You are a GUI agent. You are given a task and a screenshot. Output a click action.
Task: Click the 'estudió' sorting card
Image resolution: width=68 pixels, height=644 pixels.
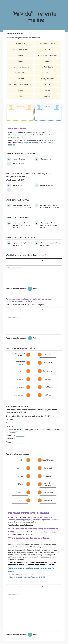(47, 49)
